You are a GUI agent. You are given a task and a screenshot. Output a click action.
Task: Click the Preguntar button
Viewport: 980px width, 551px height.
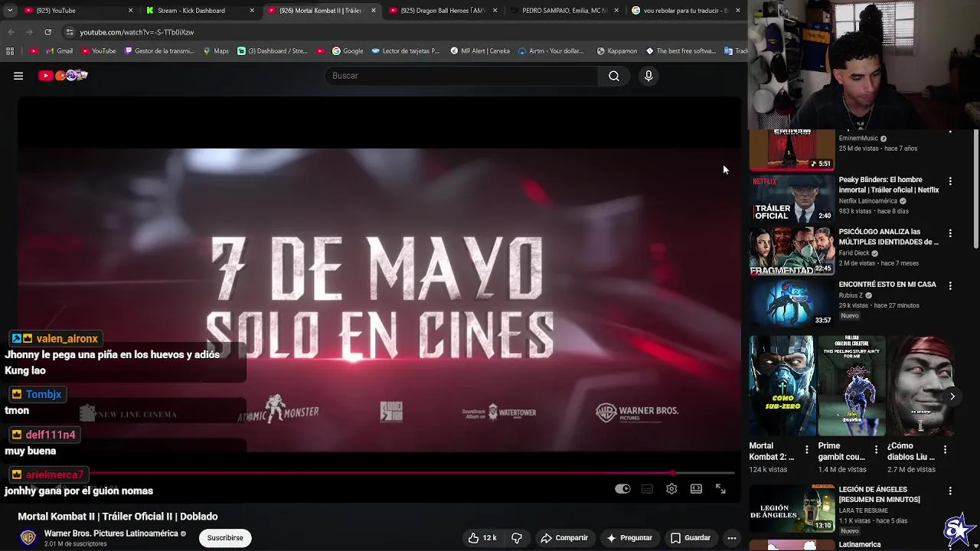click(x=629, y=538)
